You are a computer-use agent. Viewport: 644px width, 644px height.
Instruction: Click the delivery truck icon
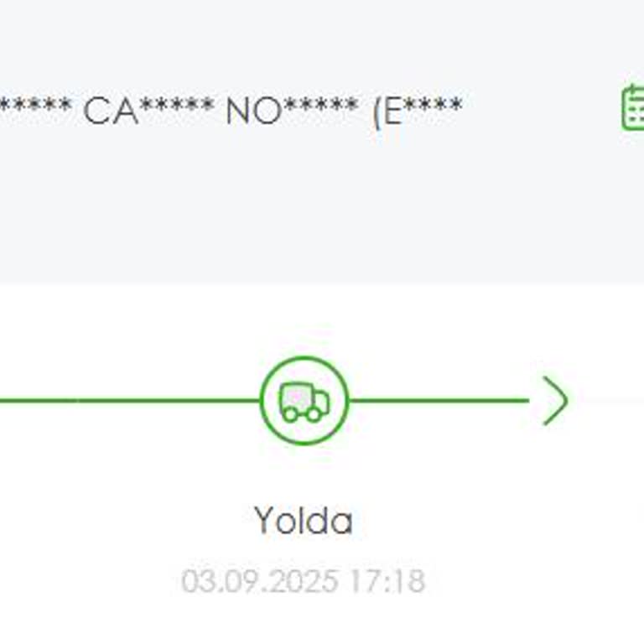point(304,401)
